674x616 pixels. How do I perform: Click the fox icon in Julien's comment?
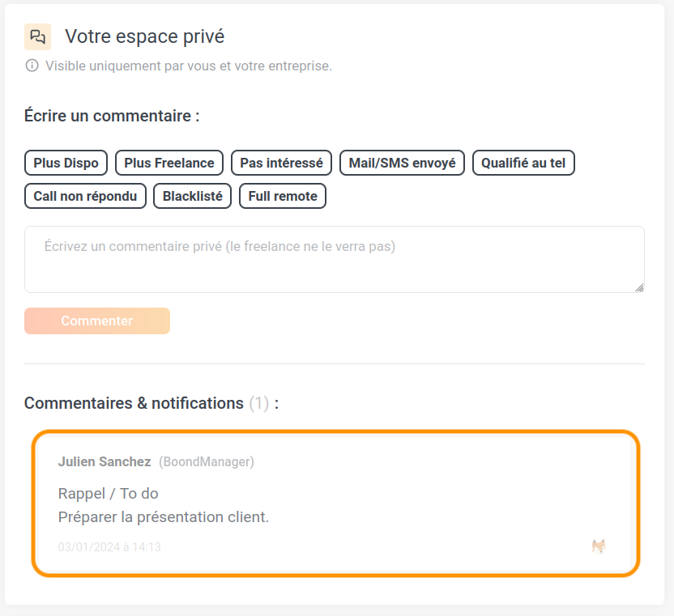click(x=599, y=546)
